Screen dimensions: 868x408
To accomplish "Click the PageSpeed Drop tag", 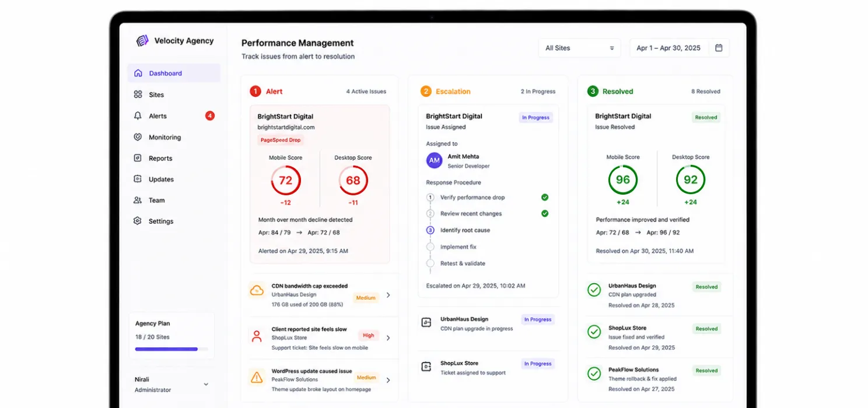I will click(281, 140).
